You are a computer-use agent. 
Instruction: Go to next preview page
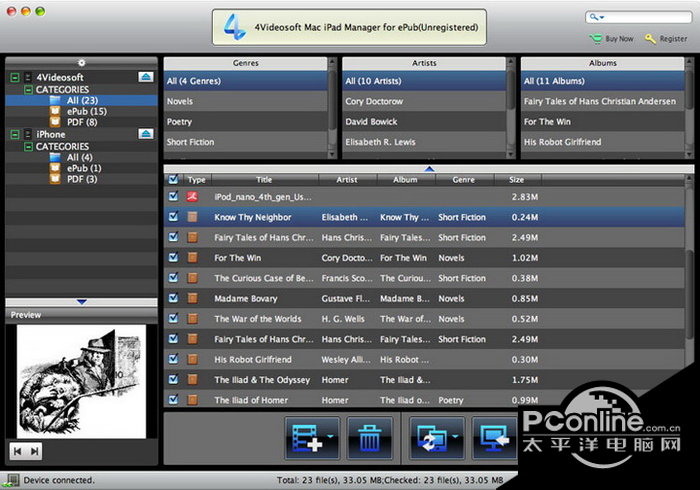(34, 452)
